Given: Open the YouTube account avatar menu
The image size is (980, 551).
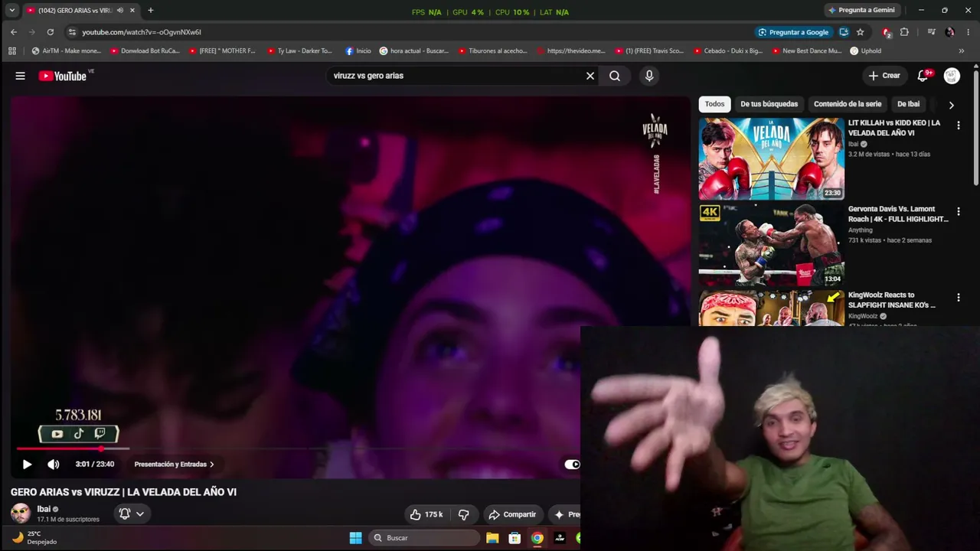Looking at the screenshot, I should tap(952, 76).
